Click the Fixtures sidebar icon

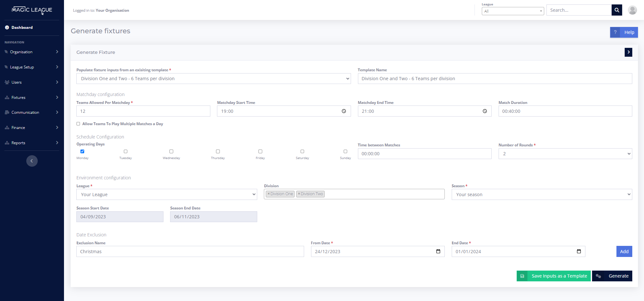point(7,97)
